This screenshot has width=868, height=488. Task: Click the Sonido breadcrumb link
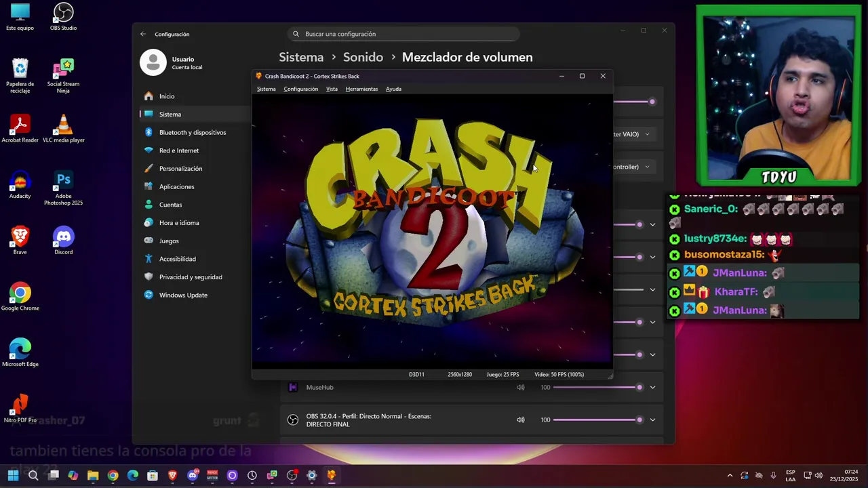[x=363, y=58]
